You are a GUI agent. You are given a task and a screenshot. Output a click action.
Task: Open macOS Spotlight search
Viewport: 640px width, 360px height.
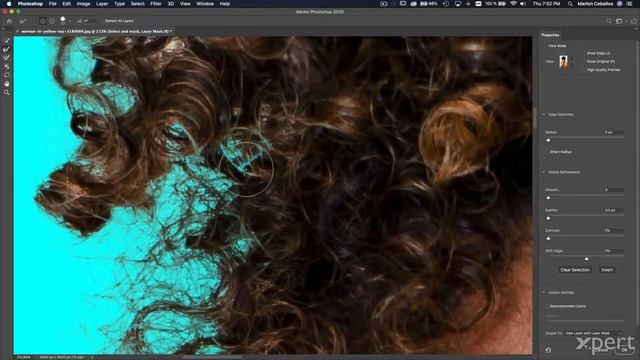click(x=570, y=4)
